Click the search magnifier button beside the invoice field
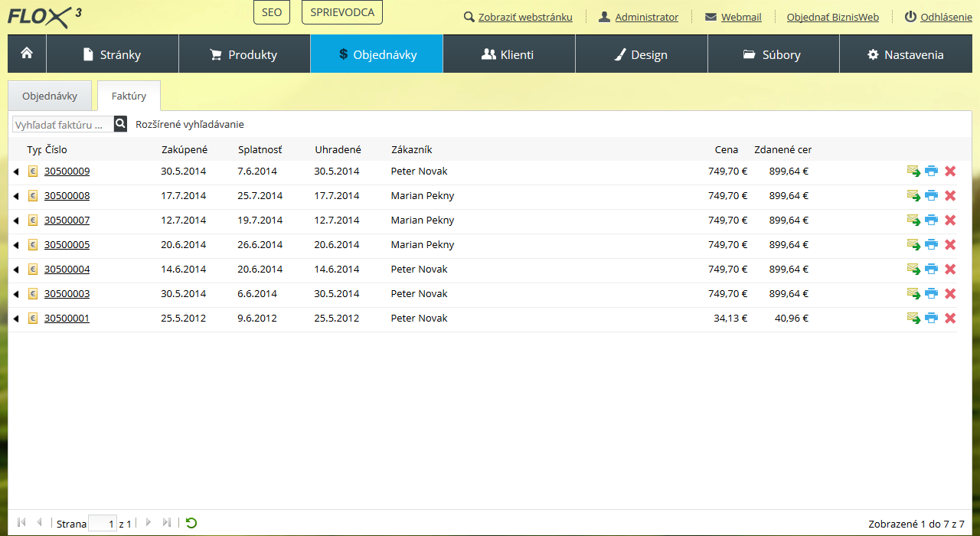This screenshot has width=980, height=536. click(x=120, y=124)
